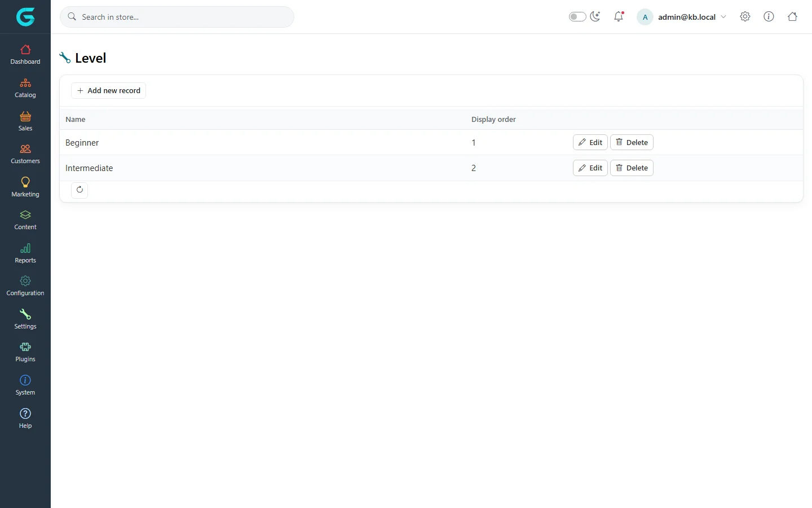Viewport: 812px width, 508px height.
Task: Open the gear settings icon in header
Action: [745, 16]
